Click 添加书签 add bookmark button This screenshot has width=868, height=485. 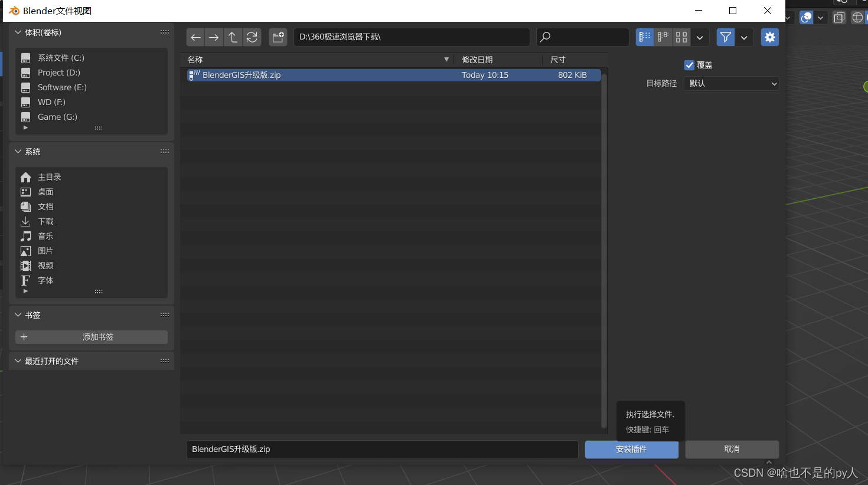[x=92, y=337]
